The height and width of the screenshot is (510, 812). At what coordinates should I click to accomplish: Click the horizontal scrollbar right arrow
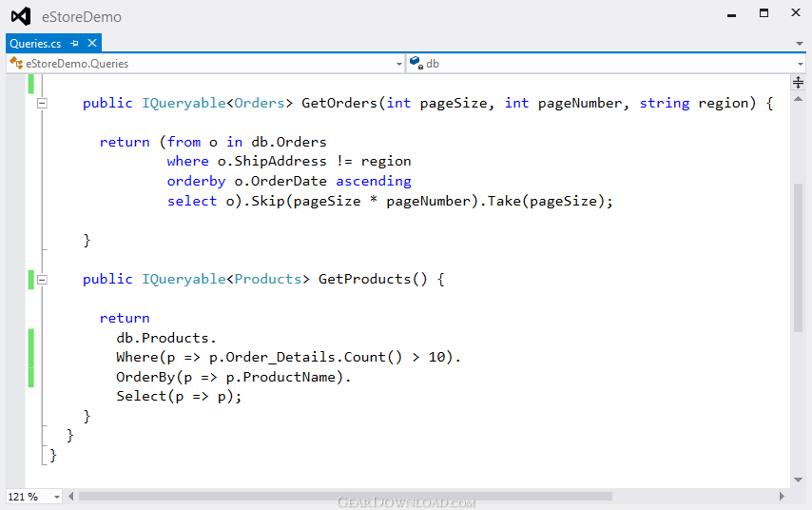(x=782, y=497)
